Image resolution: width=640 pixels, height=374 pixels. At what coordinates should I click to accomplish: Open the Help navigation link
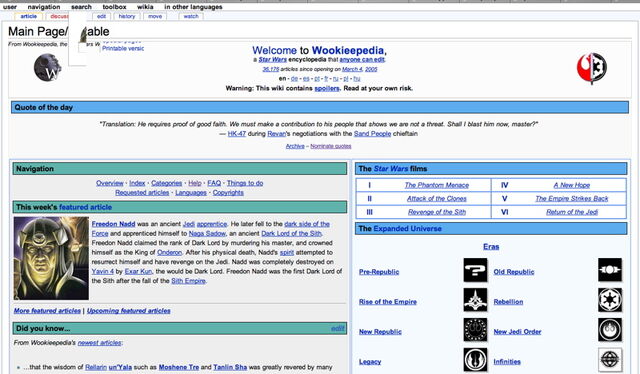195,183
